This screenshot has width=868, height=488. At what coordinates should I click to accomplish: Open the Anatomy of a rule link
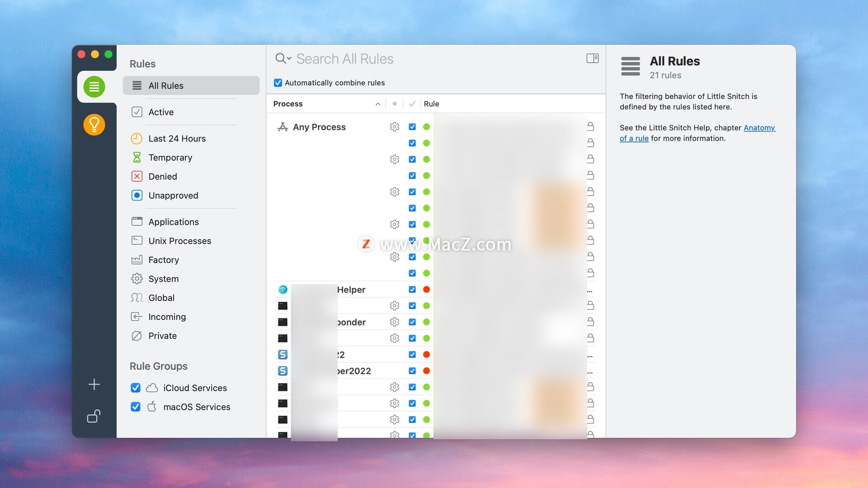[x=759, y=128]
